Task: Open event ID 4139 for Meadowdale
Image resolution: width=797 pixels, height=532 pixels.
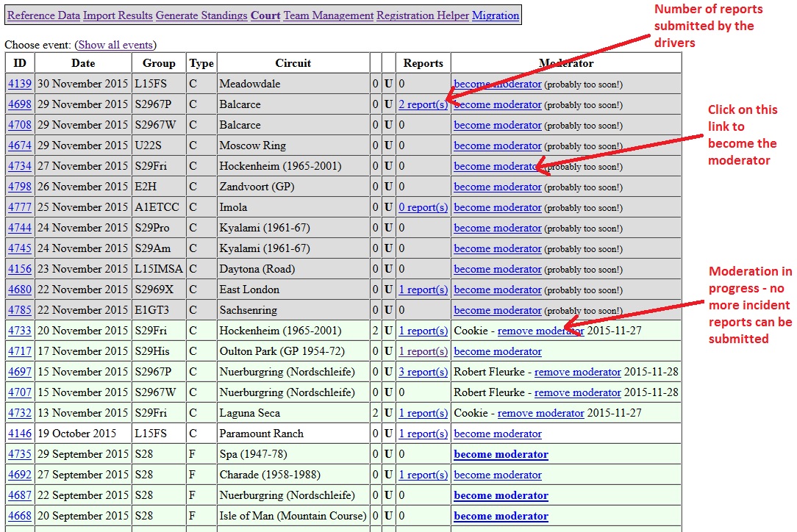Action: pyautogui.click(x=20, y=84)
